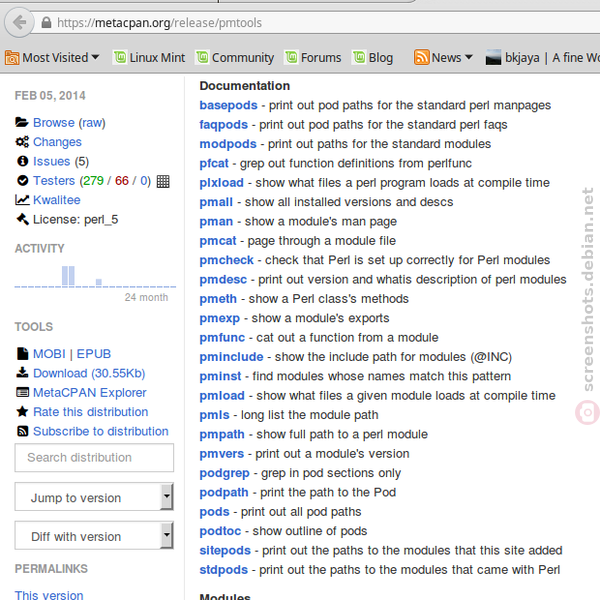The width and height of the screenshot is (600, 600).
Task: Open the sitepods documentation link
Action: (225, 550)
